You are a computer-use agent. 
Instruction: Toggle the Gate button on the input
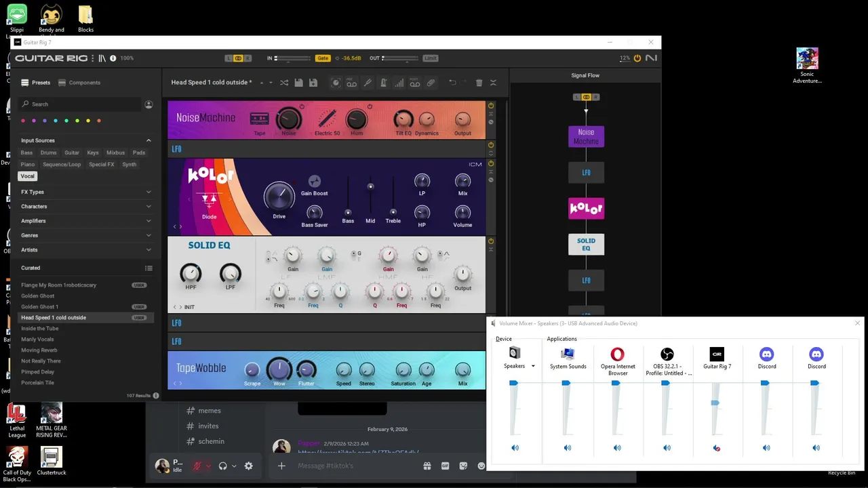tap(323, 58)
